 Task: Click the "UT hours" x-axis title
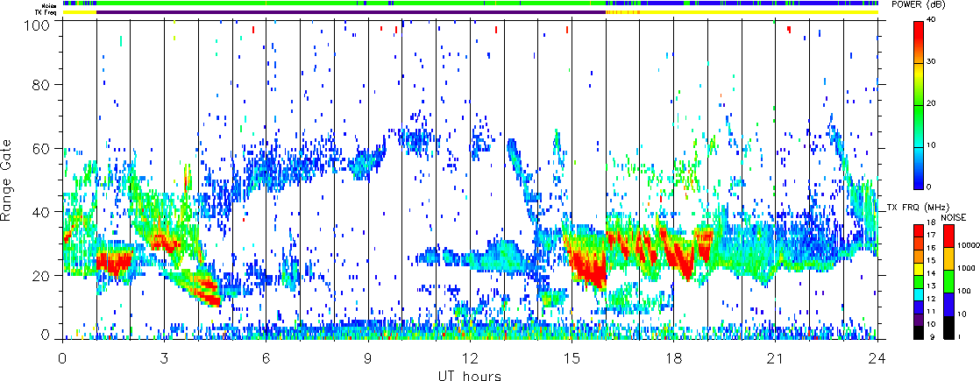click(x=470, y=376)
